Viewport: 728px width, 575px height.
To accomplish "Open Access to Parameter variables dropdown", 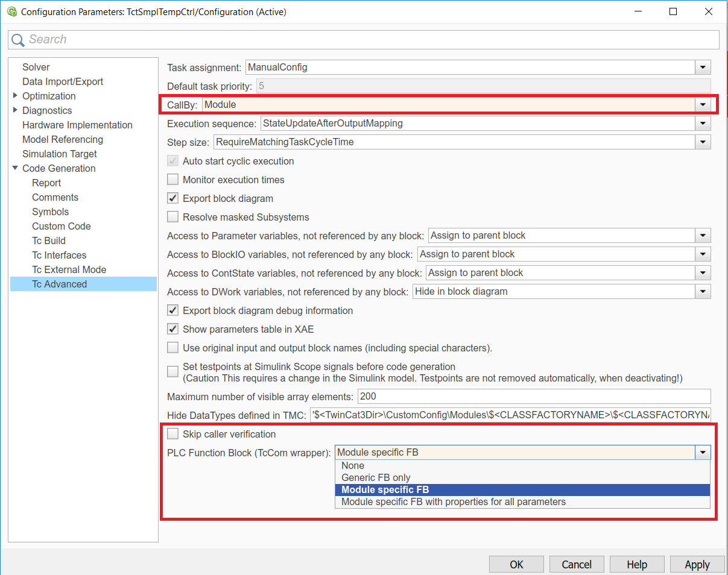I will click(703, 236).
